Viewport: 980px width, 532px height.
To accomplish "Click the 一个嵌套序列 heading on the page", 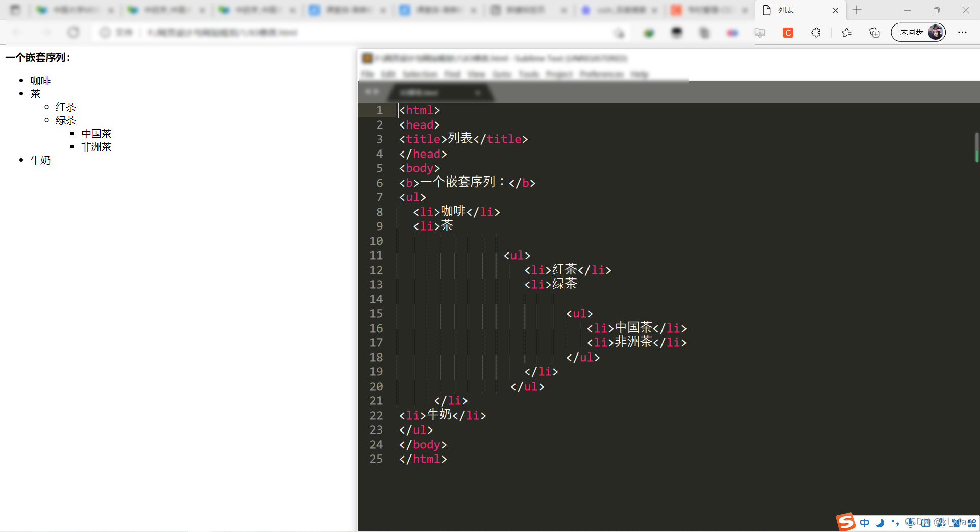I will [38, 57].
